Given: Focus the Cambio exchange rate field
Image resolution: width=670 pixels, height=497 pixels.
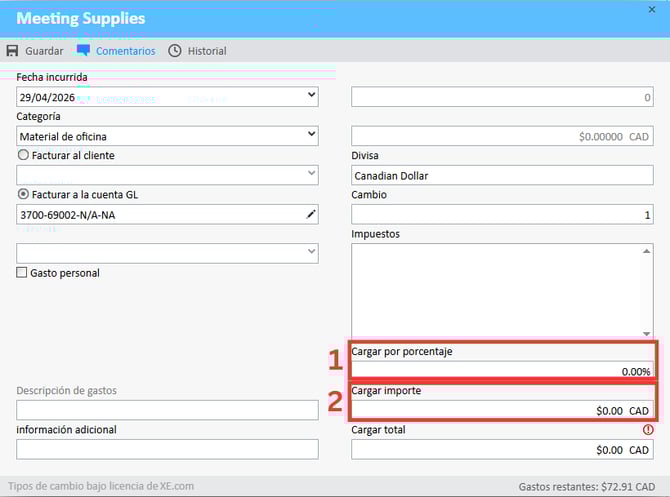Looking at the screenshot, I should coord(502,215).
